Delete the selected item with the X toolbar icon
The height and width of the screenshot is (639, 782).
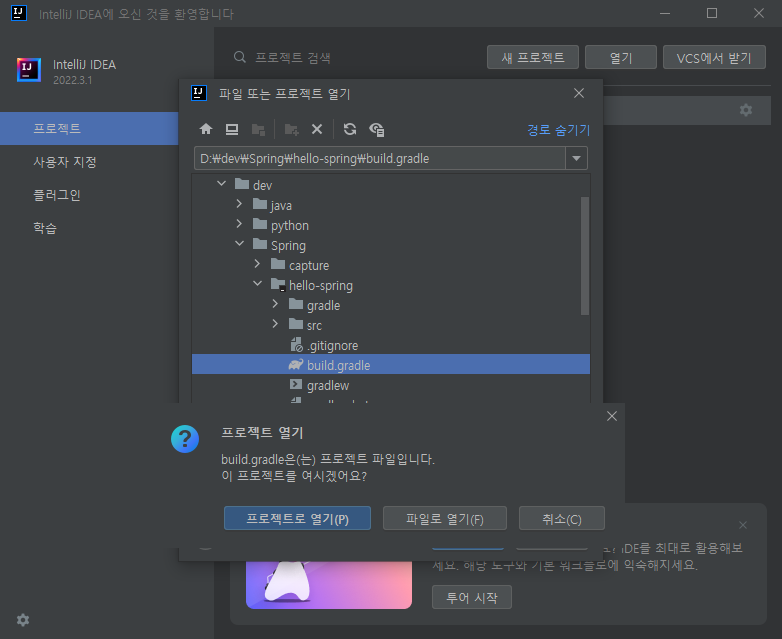coord(317,130)
